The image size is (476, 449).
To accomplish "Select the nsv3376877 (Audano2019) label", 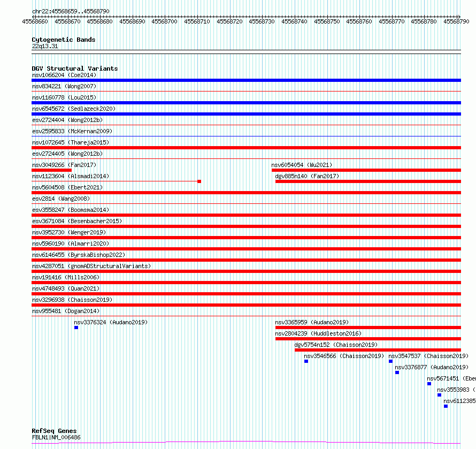I will 432,367.
